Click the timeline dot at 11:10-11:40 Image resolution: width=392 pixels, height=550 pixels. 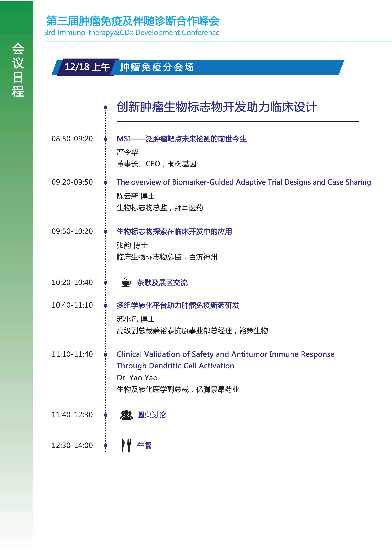pyautogui.click(x=105, y=355)
